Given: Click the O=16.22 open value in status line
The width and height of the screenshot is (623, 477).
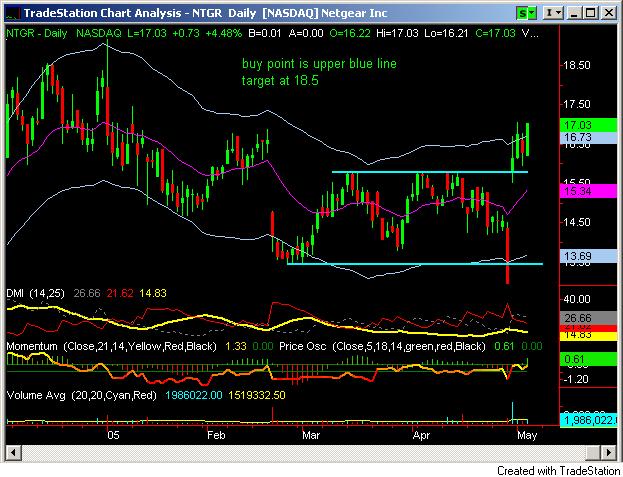Looking at the screenshot, I should click(x=350, y=33).
